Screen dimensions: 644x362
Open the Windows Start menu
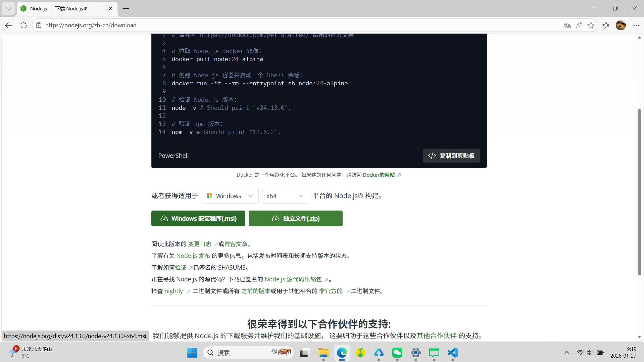click(192, 353)
